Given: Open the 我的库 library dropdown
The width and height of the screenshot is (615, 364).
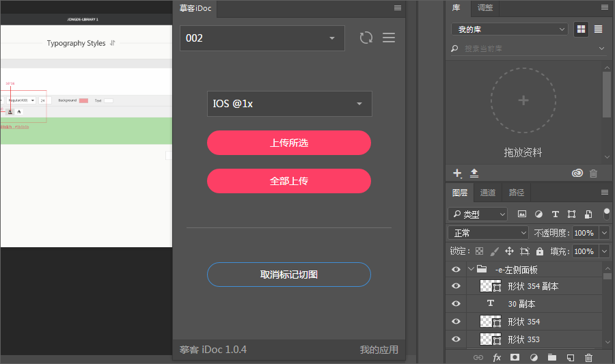Looking at the screenshot, I should (x=510, y=29).
